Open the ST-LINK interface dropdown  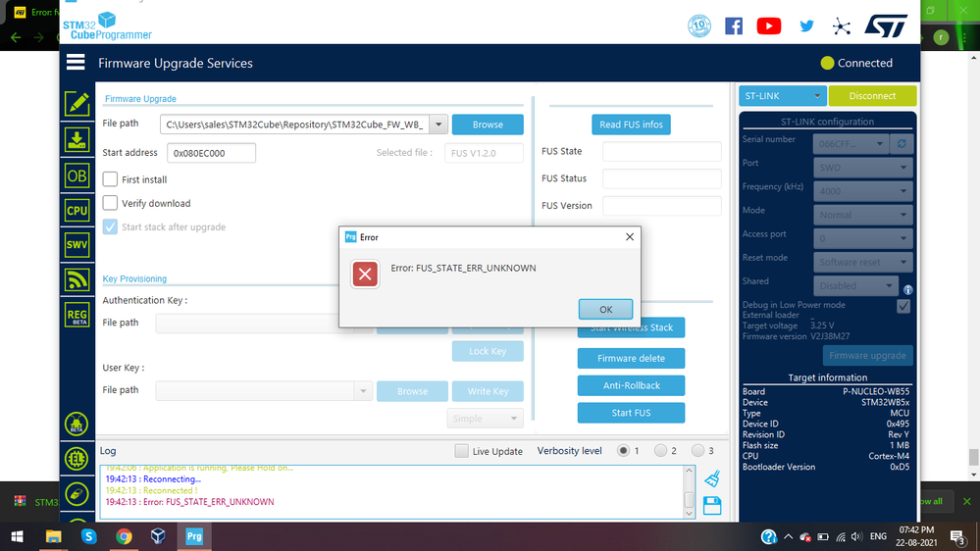pyautogui.click(x=782, y=95)
